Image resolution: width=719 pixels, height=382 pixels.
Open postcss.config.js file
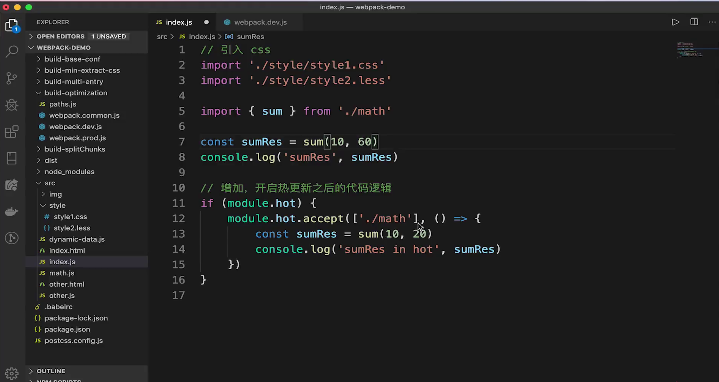[87, 341]
